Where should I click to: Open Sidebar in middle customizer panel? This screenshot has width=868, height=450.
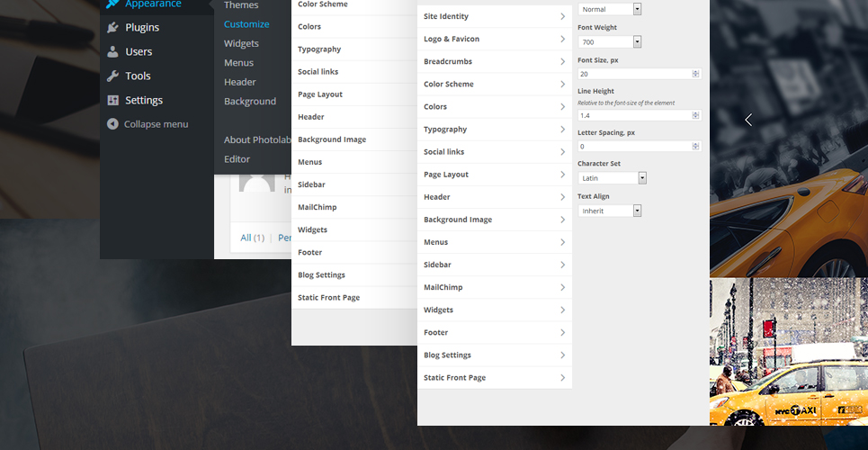(x=354, y=184)
